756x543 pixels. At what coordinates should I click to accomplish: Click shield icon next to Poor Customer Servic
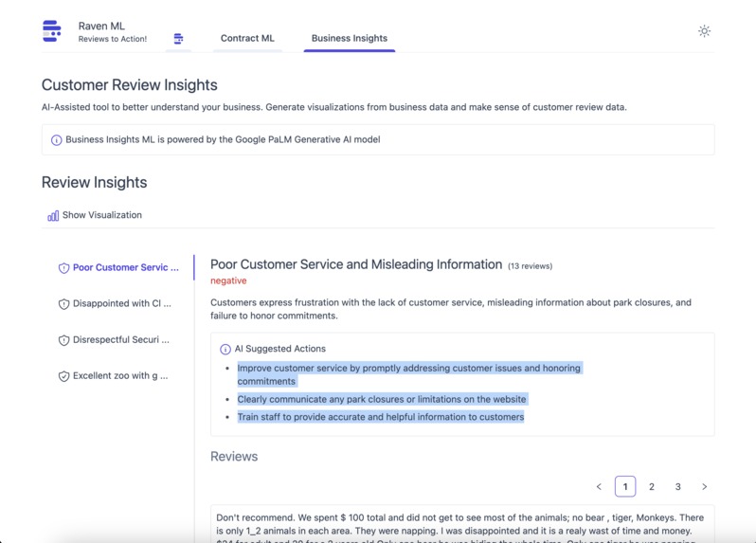(63, 268)
